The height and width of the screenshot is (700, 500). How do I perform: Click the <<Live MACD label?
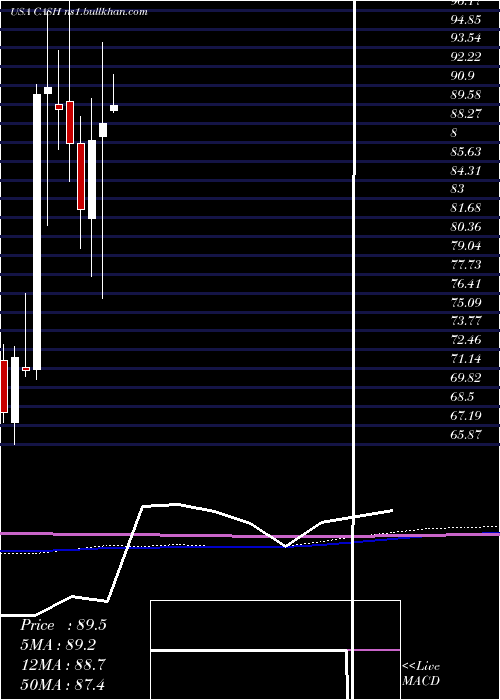[421, 673]
